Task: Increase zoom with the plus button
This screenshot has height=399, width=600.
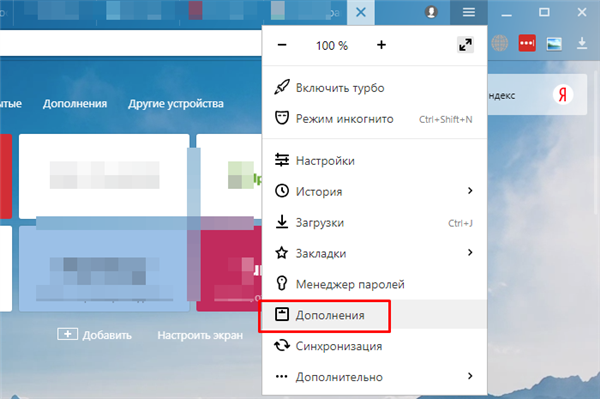Action: coord(382,45)
